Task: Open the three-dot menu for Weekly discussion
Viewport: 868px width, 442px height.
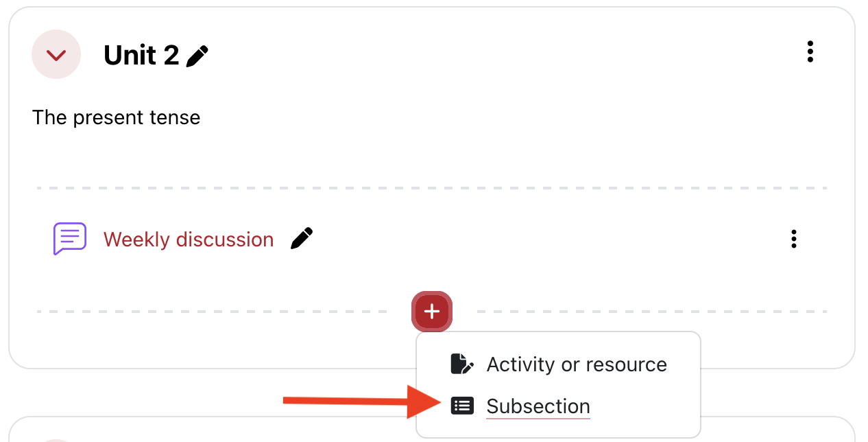Action: pyautogui.click(x=794, y=239)
